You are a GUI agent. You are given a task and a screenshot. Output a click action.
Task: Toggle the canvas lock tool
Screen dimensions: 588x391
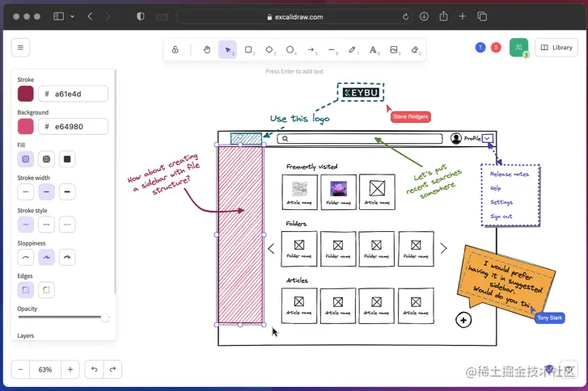point(176,50)
